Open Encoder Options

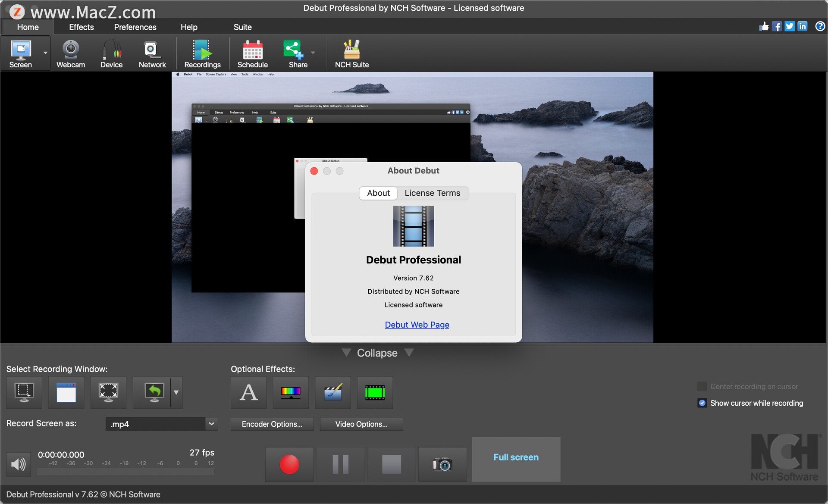272,424
